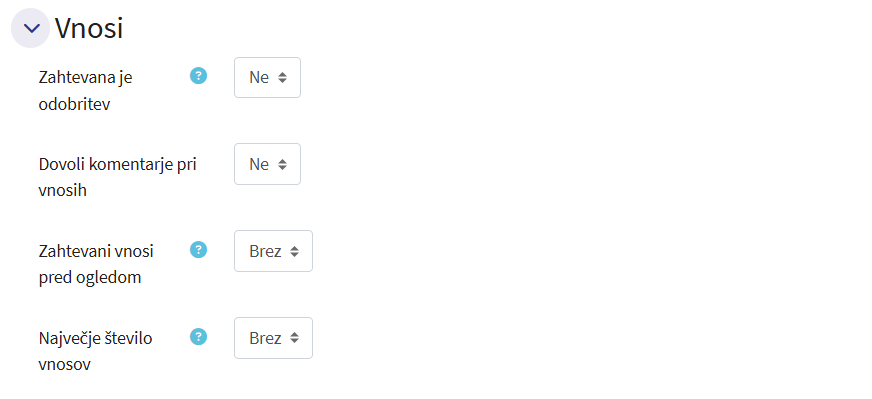872x399 pixels.
Task: Click the Zahtevana je odobritev label
Action: (86, 91)
